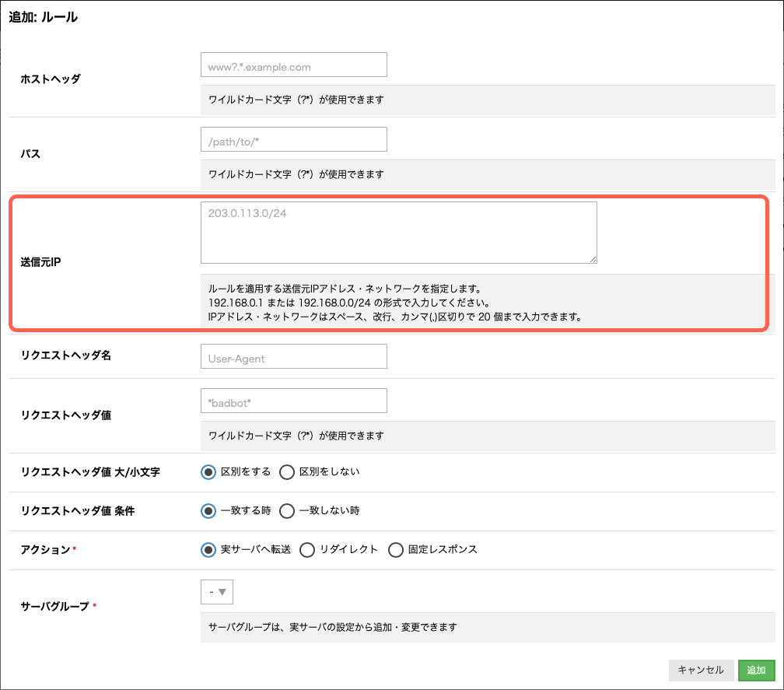Click the 送信元IP label text
This screenshot has width=784, height=690.
pyautogui.click(x=40, y=262)
